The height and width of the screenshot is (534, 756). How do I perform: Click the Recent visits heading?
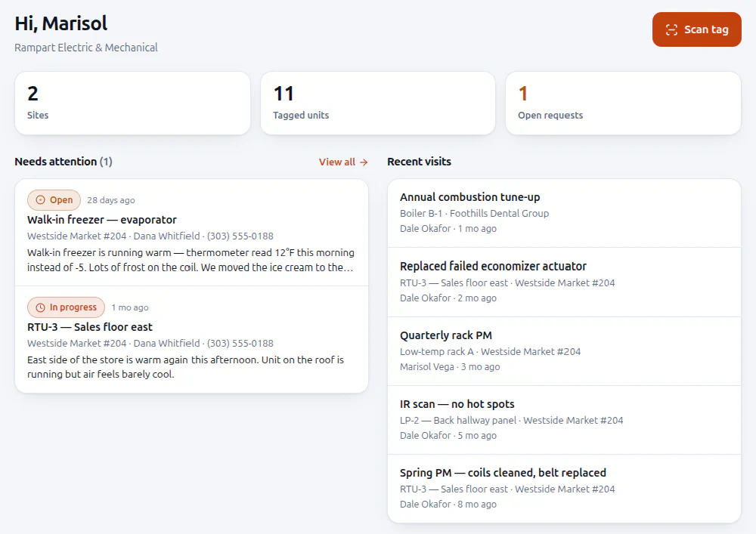[x=419, y=162]
